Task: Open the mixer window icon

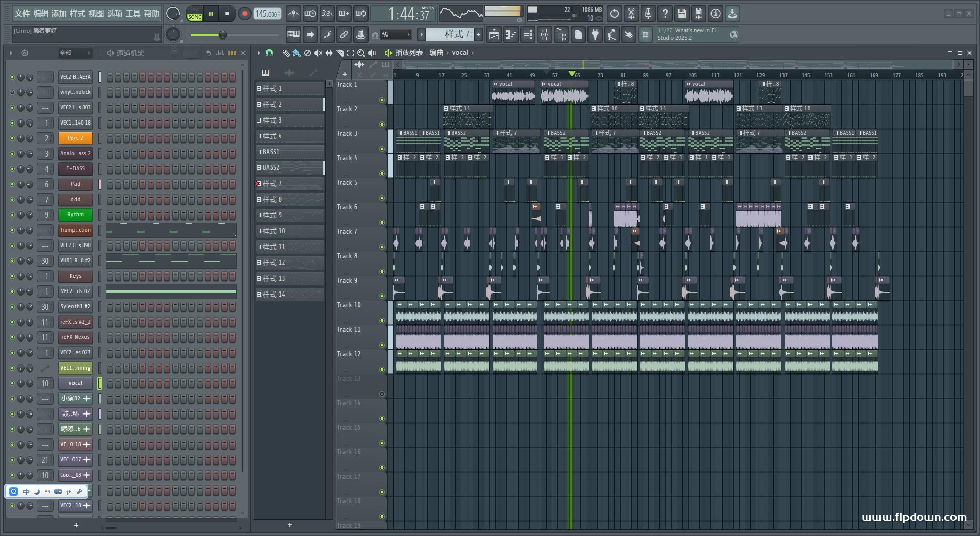Action: (545, 35)
